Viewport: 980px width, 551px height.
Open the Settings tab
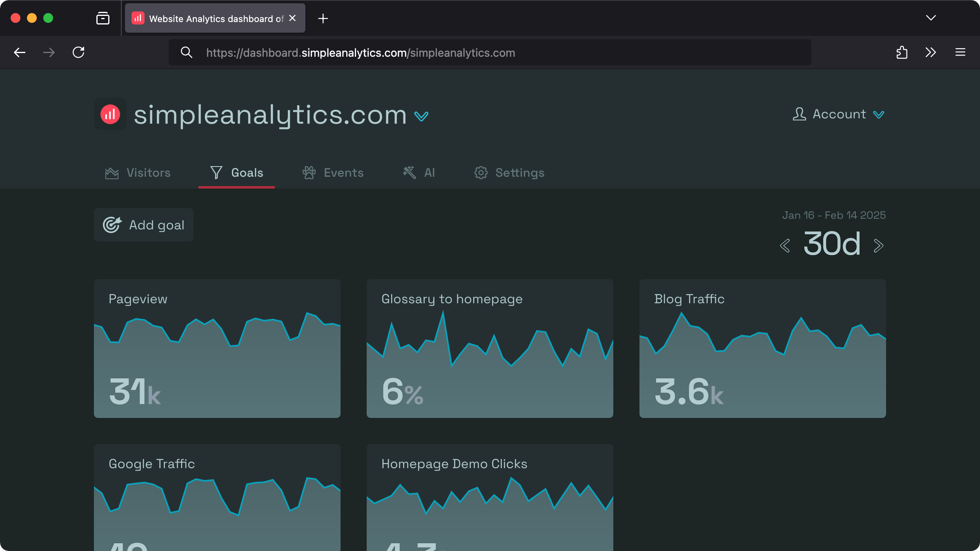pyautogui.click(x=509, y=173)
